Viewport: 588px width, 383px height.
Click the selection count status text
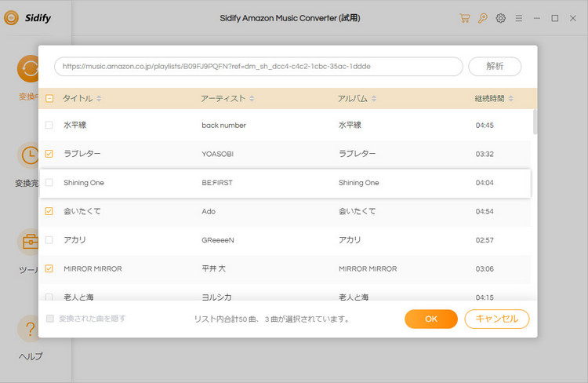pos(273,319)
